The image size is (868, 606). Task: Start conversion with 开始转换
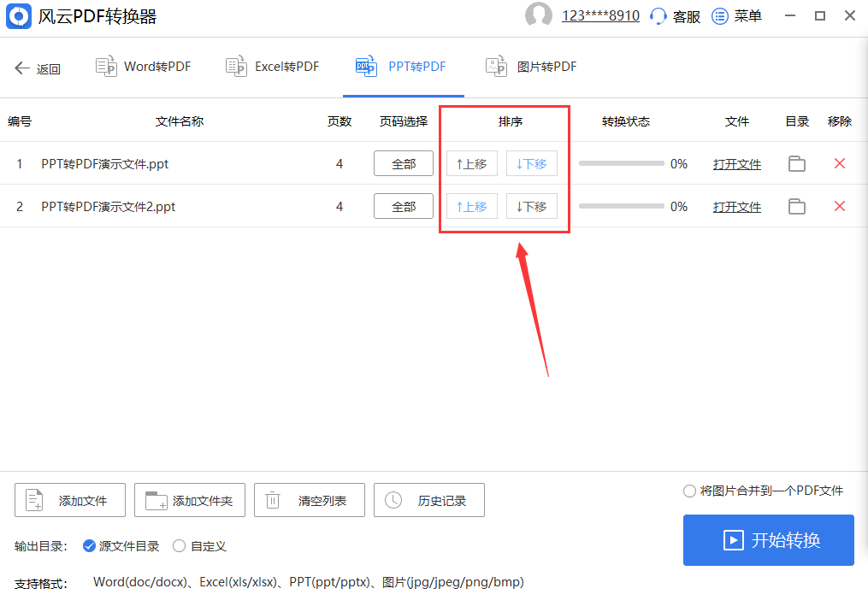coord(768,540)
